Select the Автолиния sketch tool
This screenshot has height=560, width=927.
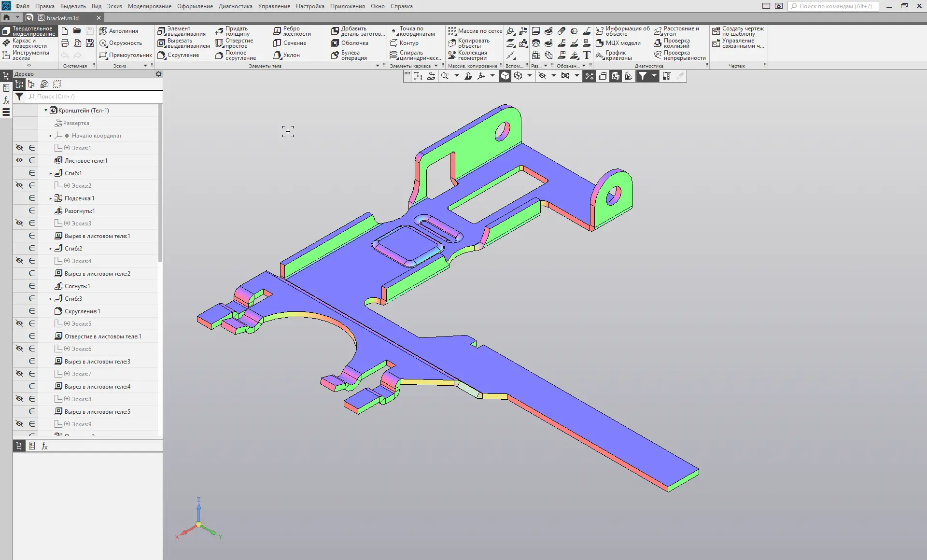[119, 31]
